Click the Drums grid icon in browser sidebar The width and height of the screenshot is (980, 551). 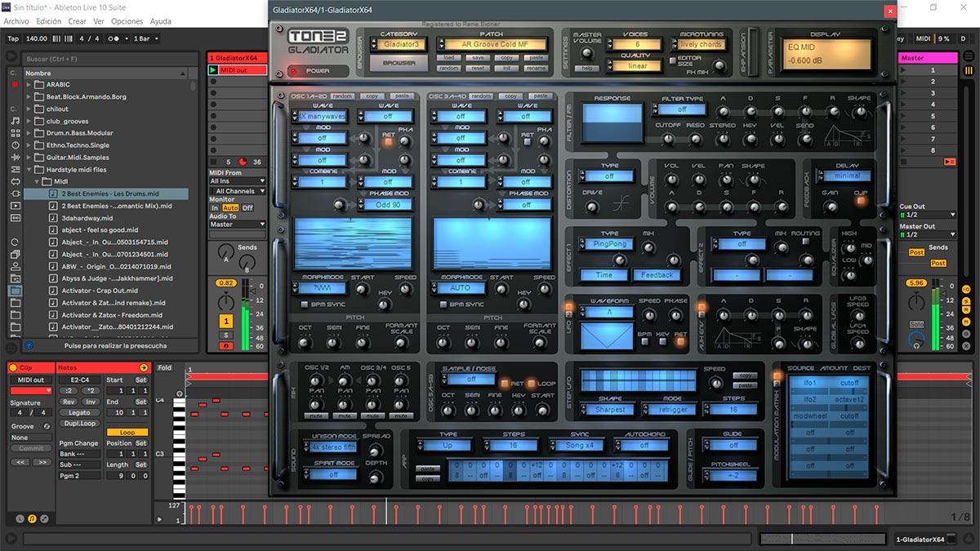pyautogui.click(x=15, y=132)
